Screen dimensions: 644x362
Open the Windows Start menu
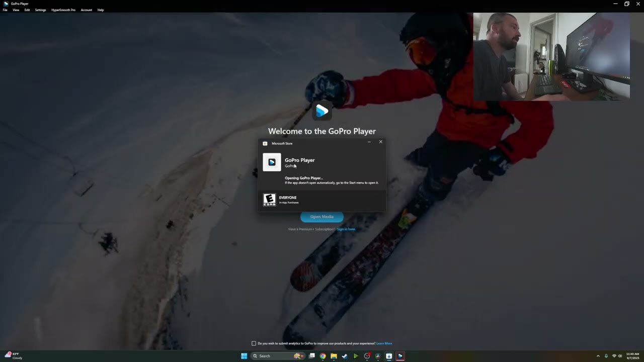[244, 356]
